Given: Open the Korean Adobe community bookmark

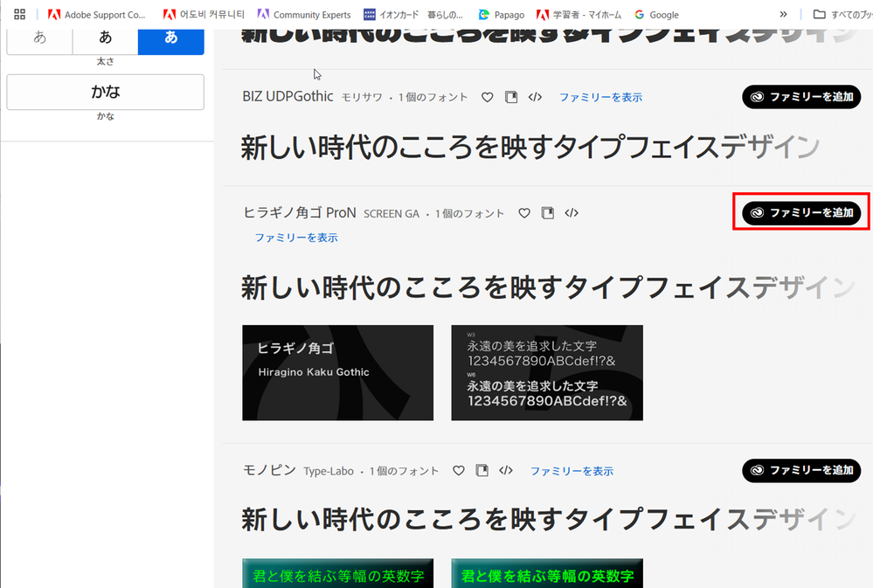Looking at the screenshot, I should coord(204,15).
